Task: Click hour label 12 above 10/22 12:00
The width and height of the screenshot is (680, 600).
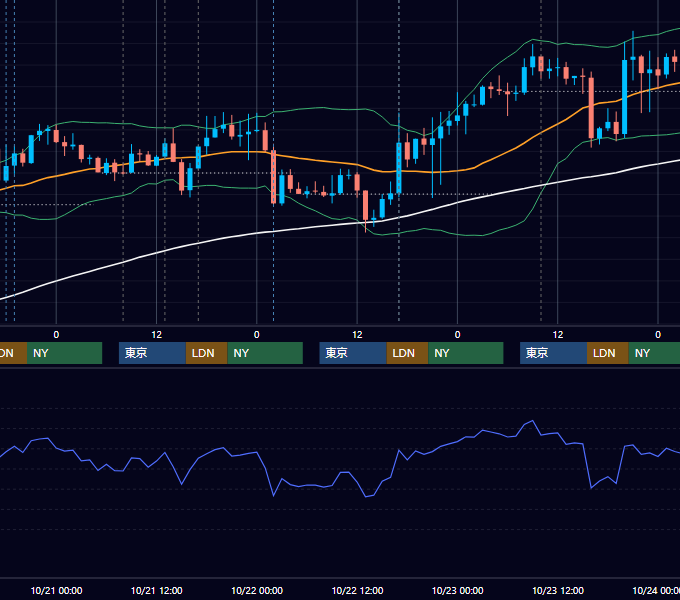Action: (x=357, y=335)
